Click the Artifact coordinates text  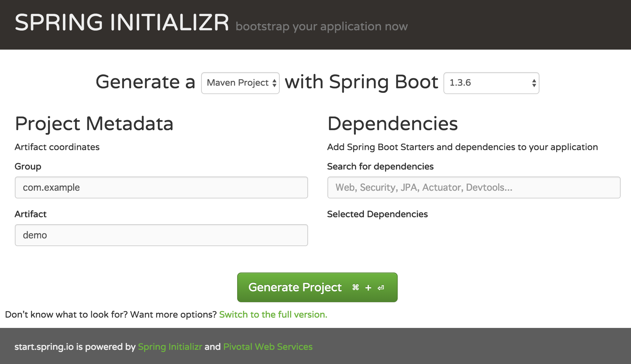coord(57,147)
